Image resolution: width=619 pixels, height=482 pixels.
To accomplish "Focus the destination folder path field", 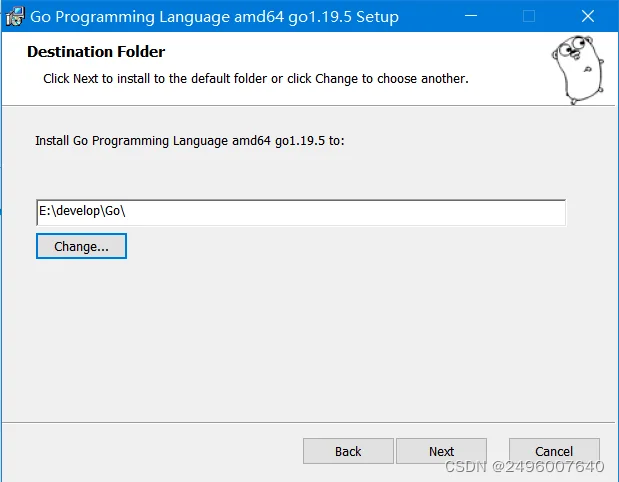I will [x=301, y=212].
